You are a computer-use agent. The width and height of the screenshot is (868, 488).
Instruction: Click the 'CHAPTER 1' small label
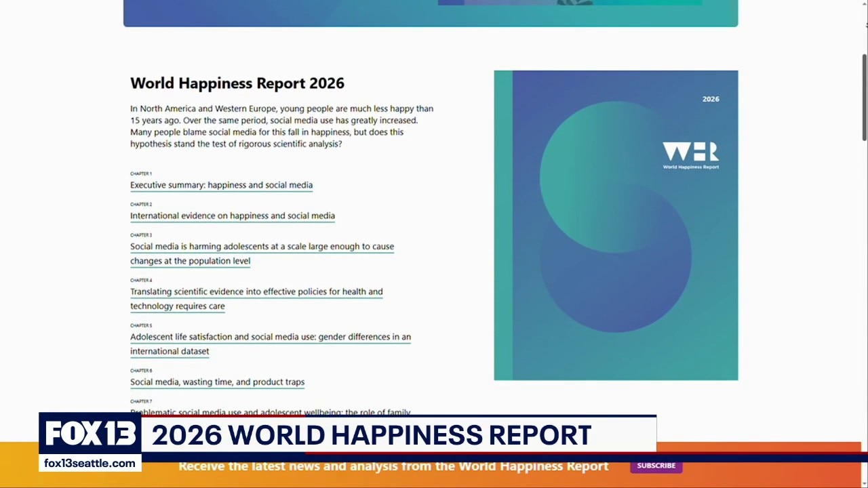coord(141,174)
